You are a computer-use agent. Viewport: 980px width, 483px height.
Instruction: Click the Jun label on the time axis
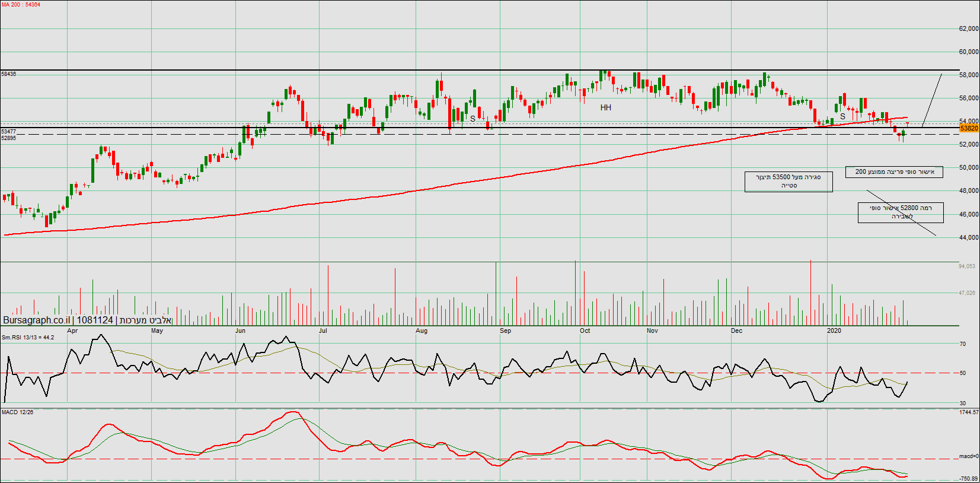tap(240, 331)
